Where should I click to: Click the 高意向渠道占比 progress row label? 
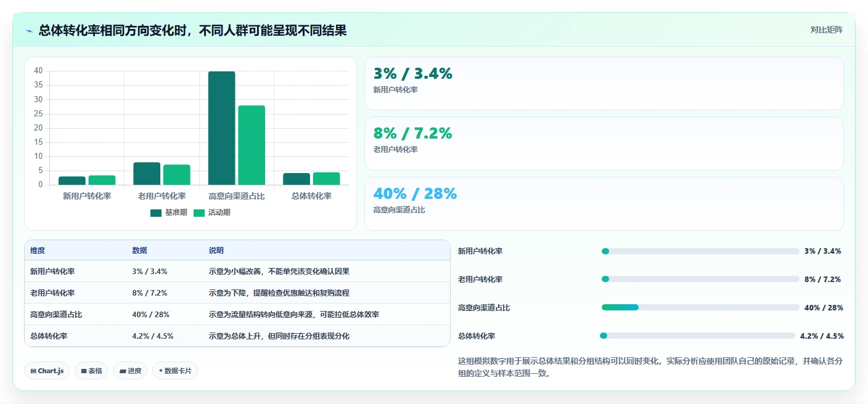coord(484,308)
